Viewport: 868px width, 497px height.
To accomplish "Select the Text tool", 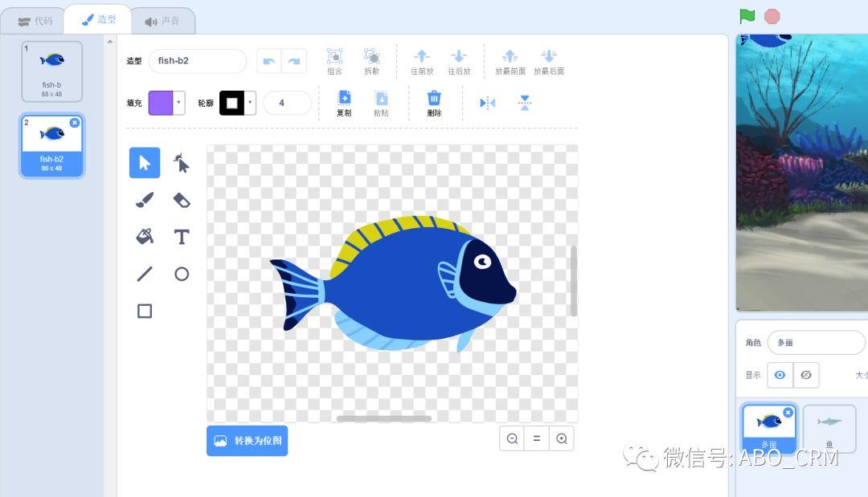I will tap(182, 237).
